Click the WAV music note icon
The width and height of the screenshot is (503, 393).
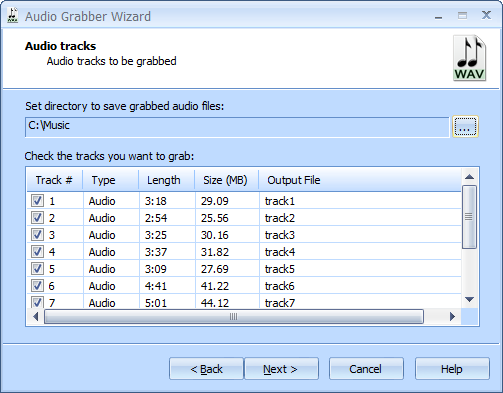(x=469, y=58)
